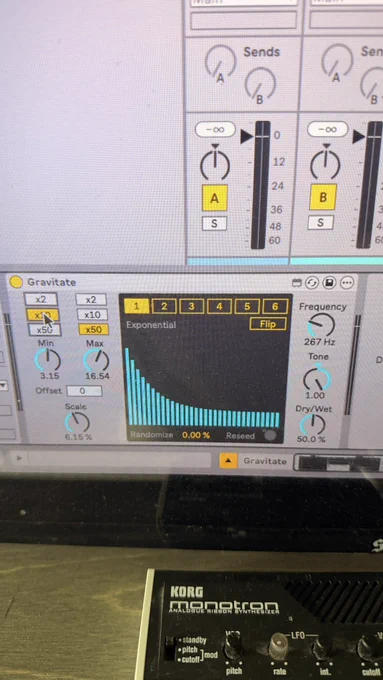Click the round Reseed button

pos(269,435)
